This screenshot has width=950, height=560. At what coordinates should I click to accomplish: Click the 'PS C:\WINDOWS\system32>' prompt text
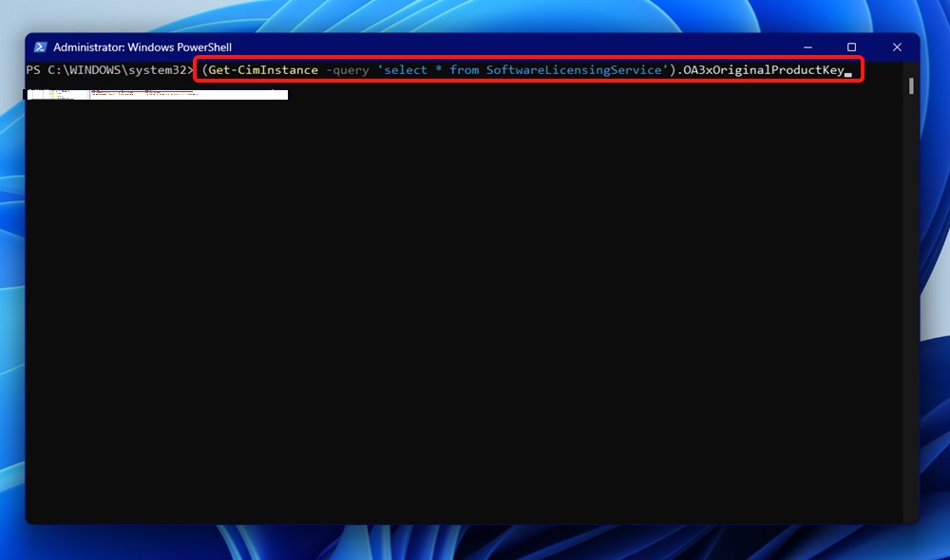pos(109,70)
